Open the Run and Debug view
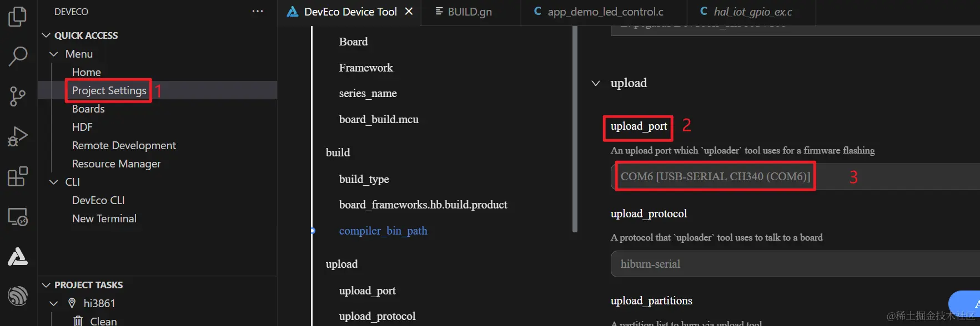 pyautogui.click(x=18, y=136)
